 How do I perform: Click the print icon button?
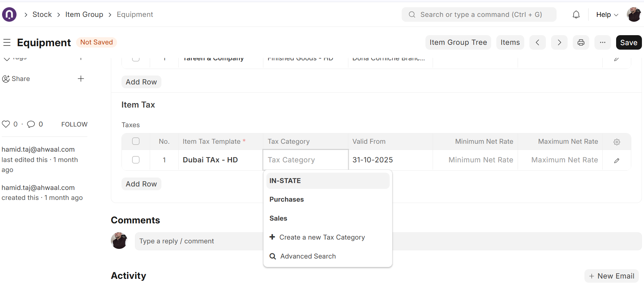coord(581,42)
